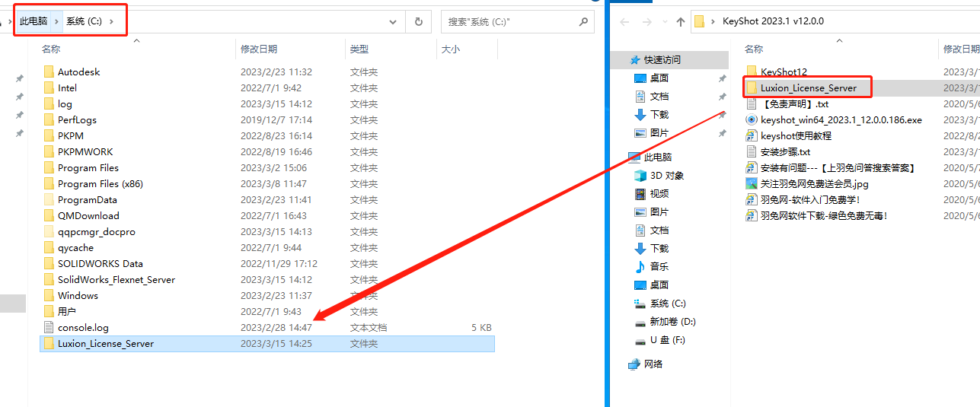The height and width of the screenshot is (407, 980).
Task: Select 快速访问 in navigation pane
Action: pyautogui.click(x=662, y=59)
